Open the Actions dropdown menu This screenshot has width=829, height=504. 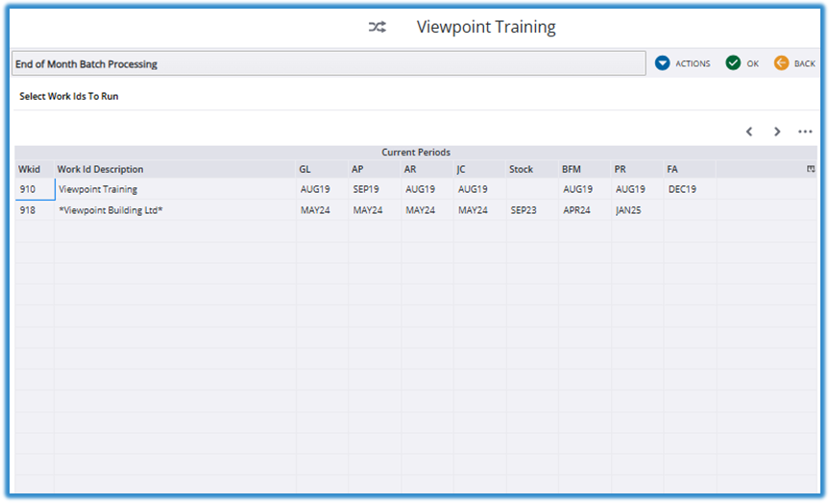[x=682, y=63]
